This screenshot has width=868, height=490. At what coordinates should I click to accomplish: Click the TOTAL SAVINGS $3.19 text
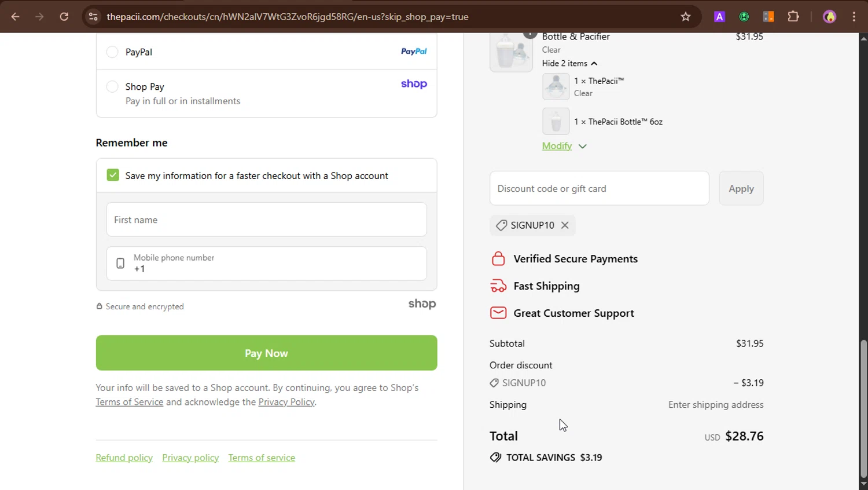pyautogui.click(x=554, y=458)
